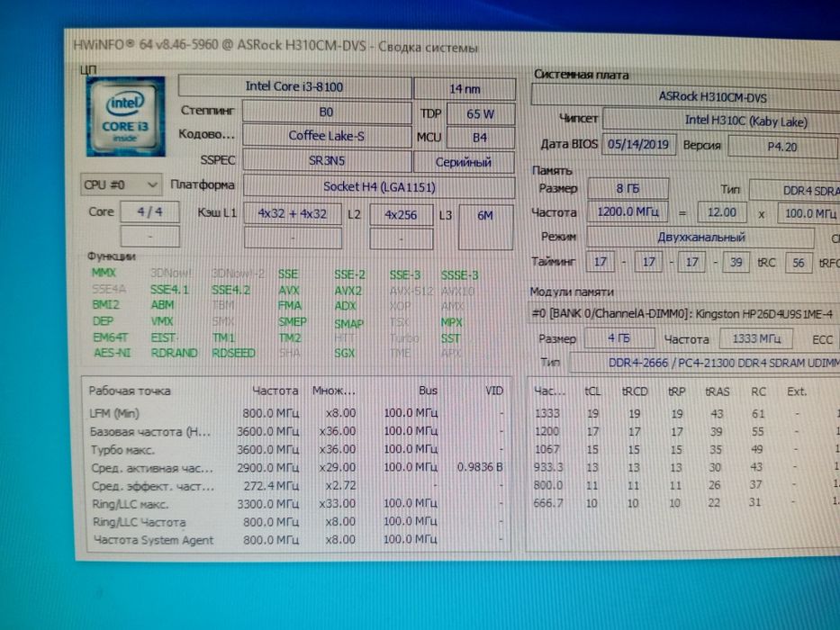
Task: Click the 4x256 L2 cache value
Action: click(401, 214)
